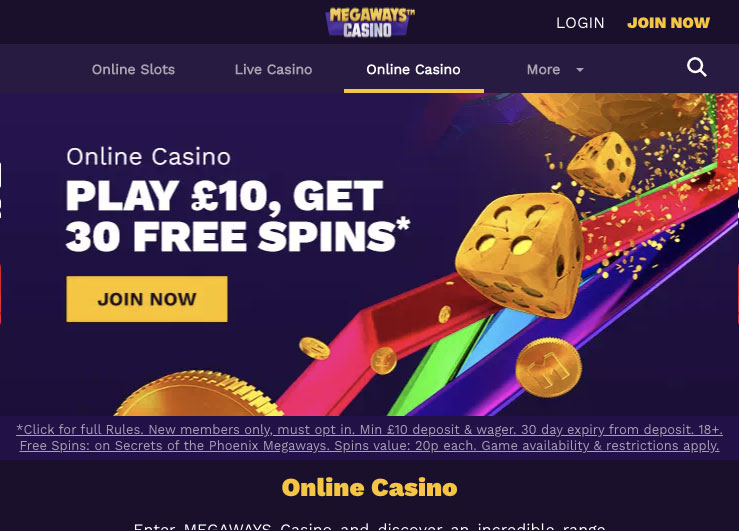Open the Live Casino tab

(x=273, y=70)
